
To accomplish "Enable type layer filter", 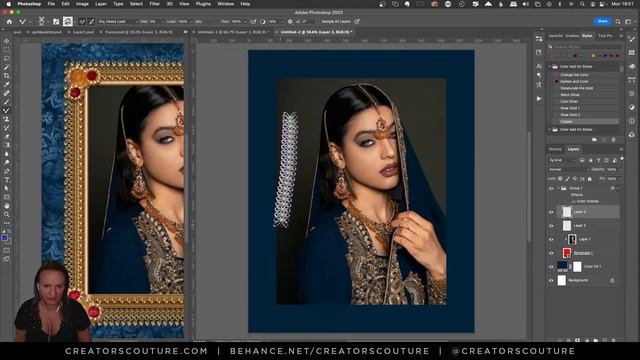I will click(x=598, y=160).
